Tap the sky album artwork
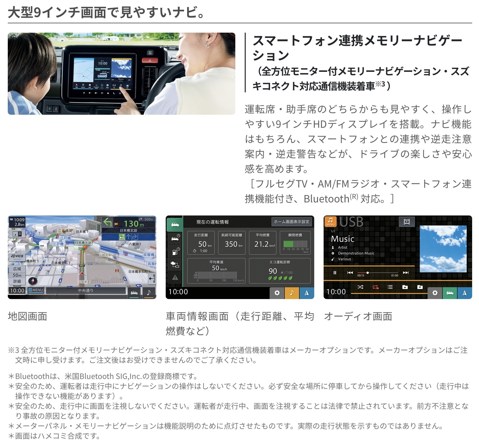479x448 pixels. pos(443,249)
